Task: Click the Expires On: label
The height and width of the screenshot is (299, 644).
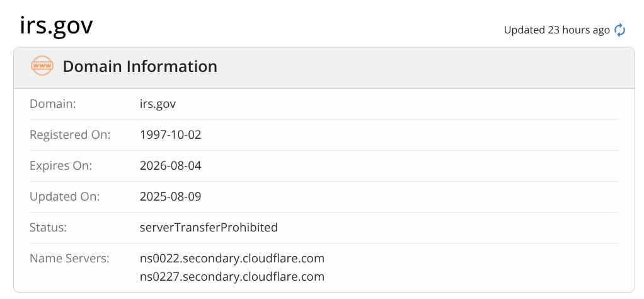Action: pos(60,165)
